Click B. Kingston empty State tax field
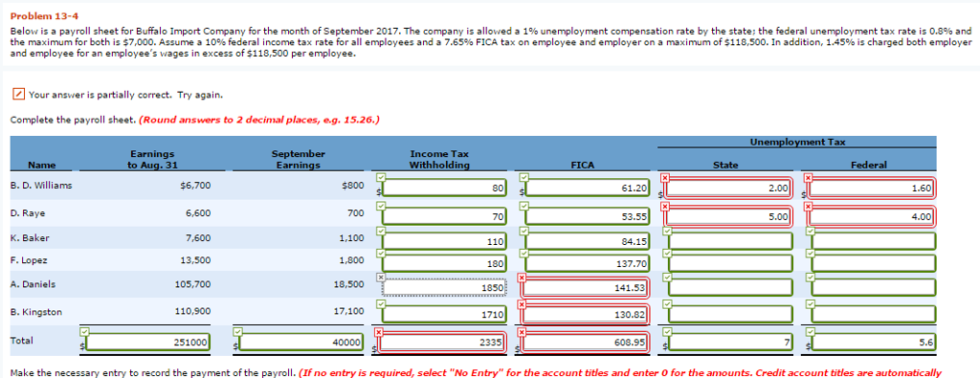This screenshot has height=378, width=980. (730, 314)
